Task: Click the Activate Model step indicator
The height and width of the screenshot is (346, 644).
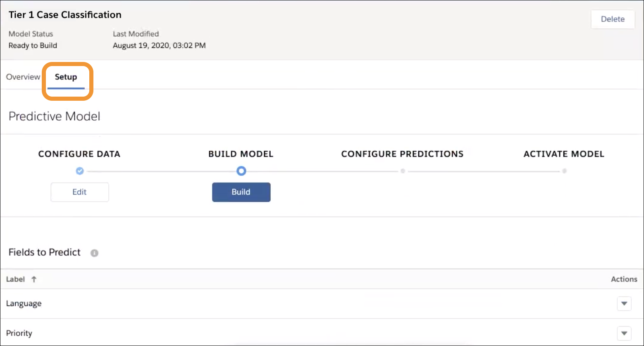Action: (x=564, y=171)
